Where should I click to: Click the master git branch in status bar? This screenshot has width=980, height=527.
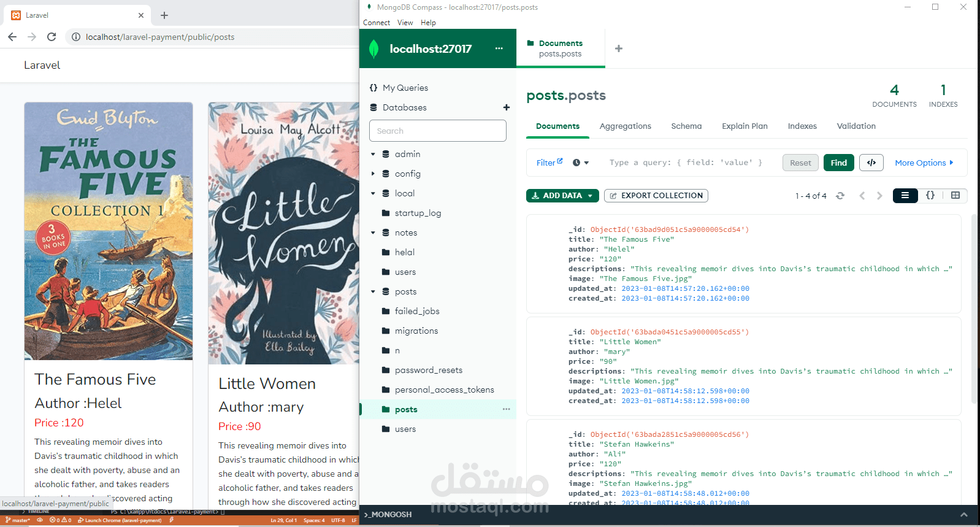[17, 520]
